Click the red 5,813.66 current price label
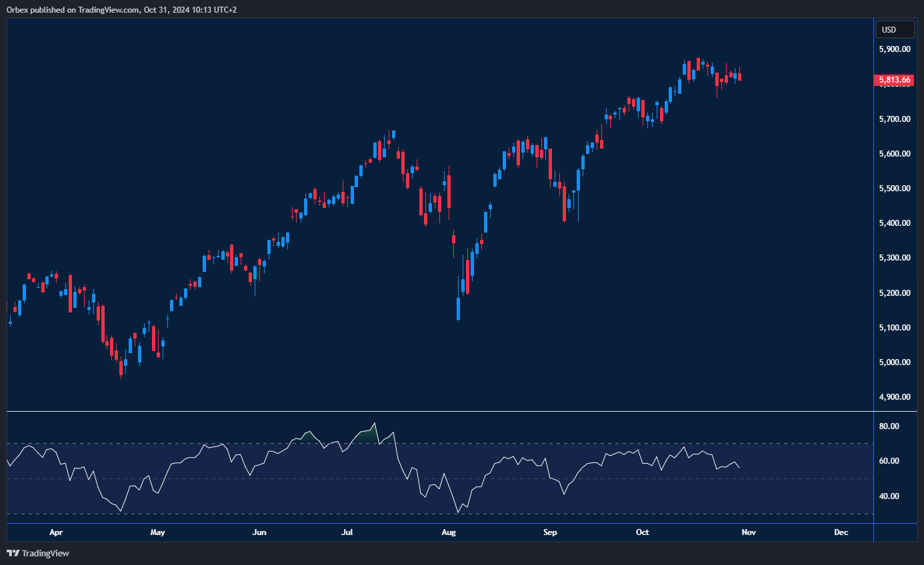 893,81
